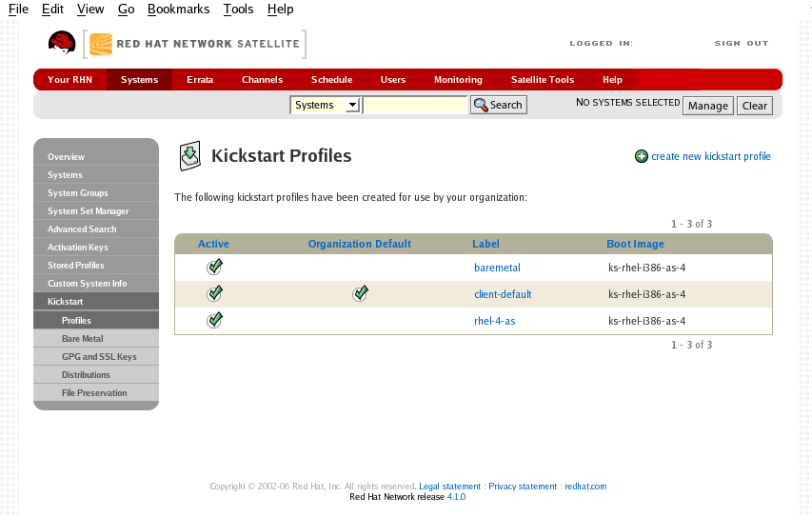Click the Red Hat shadowman logo

(x=62, y=44)
